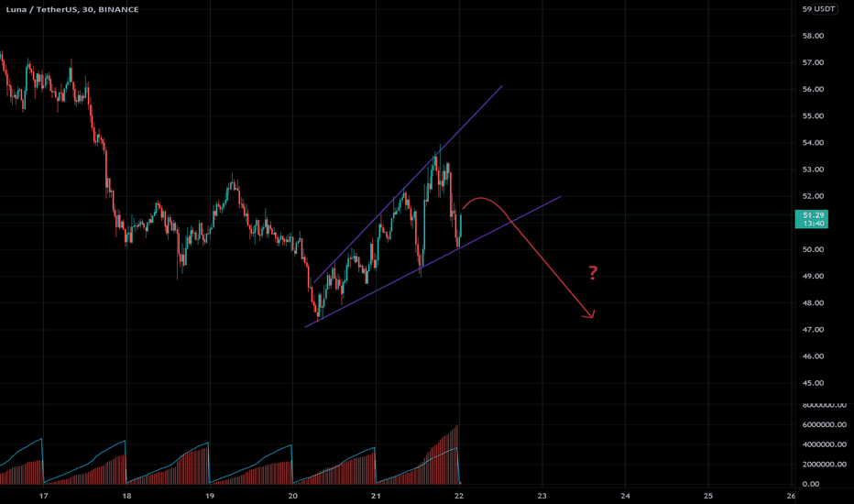Viewport: 854px width, 504px height.
Task: Select the current price label 51.29
Action: tap(812, 215)
